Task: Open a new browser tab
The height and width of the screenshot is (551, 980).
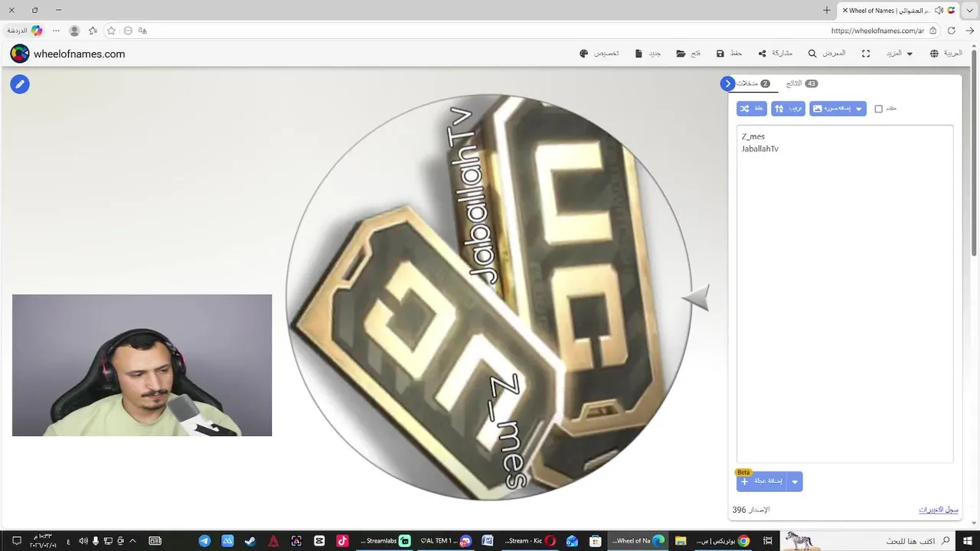Action: pos(826,10)
